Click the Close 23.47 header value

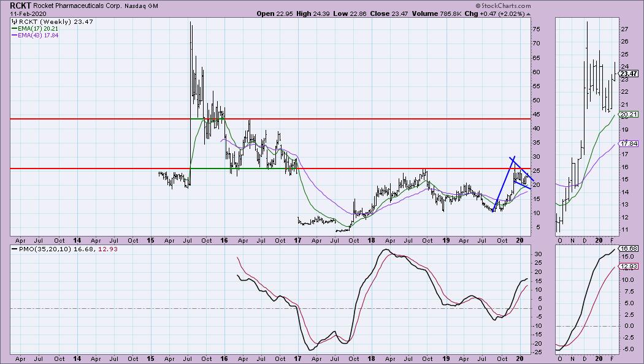[x=389, y=13]
